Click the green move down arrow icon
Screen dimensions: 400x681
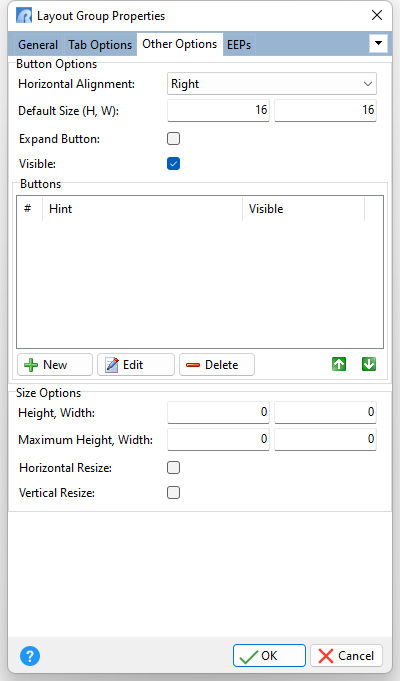(369, 364)
